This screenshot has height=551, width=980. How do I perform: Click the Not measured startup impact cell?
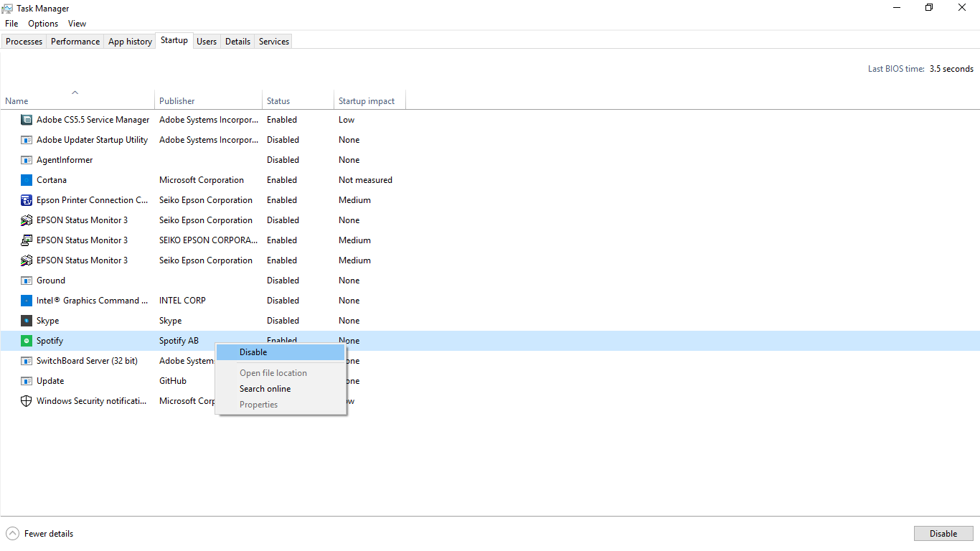pos(365,180)
